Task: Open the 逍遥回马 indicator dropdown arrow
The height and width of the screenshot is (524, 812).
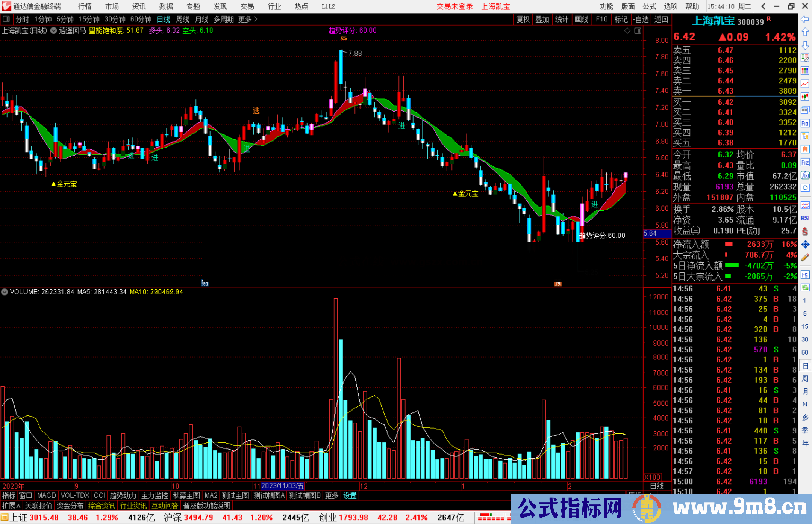Action: (54, 31)
